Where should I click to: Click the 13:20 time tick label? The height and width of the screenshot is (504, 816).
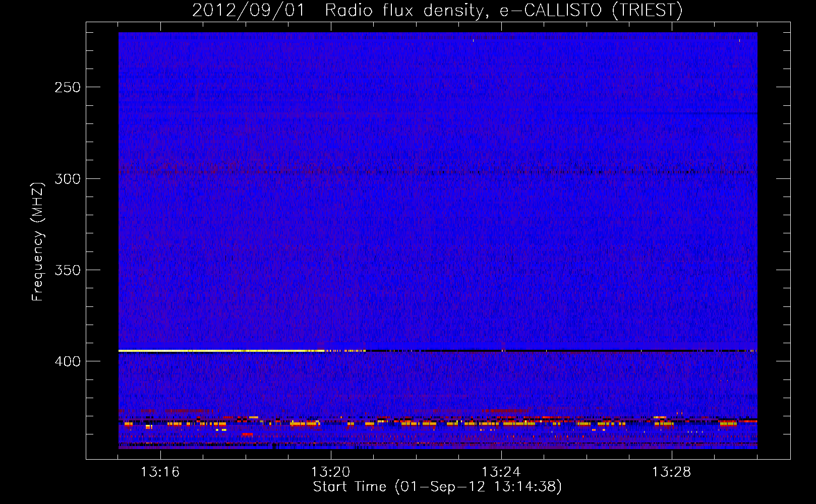330,472
